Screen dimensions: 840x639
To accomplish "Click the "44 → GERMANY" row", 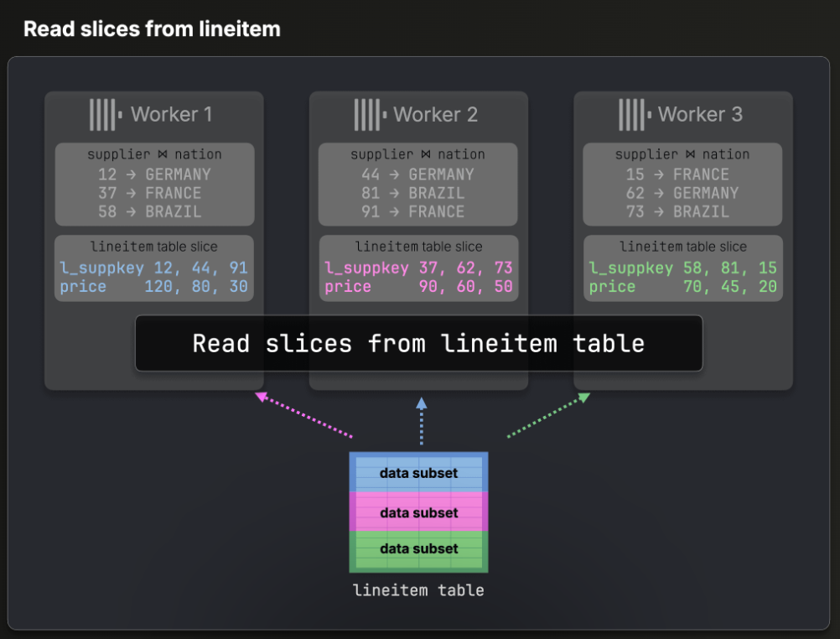I will pos(417,174).
